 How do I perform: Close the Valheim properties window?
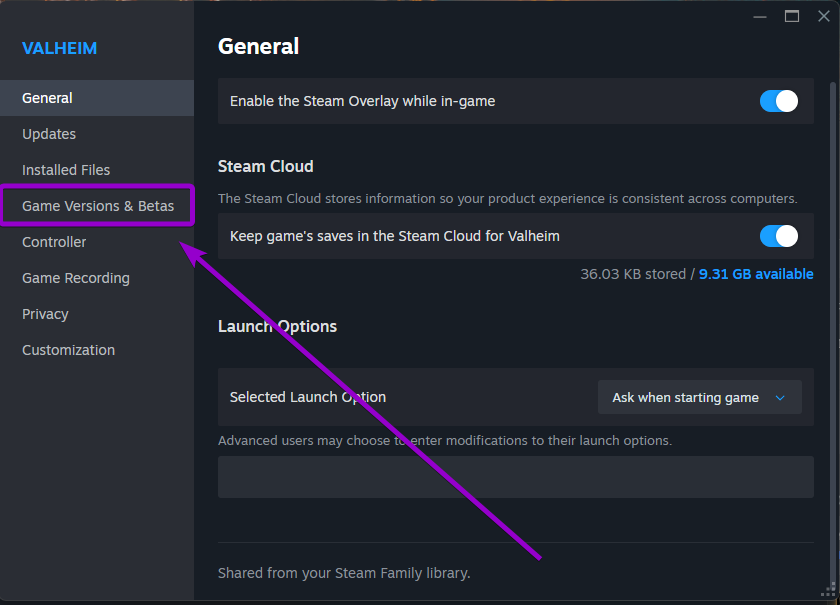point(824,17)
